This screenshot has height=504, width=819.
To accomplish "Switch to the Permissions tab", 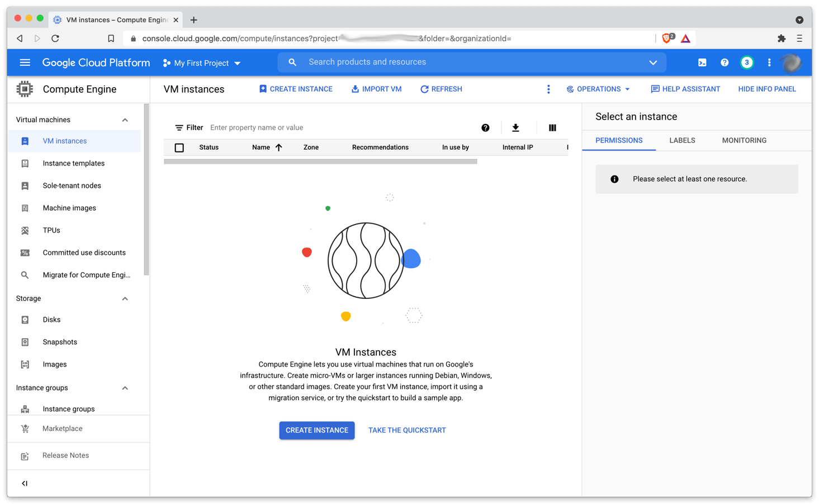I will pyautogui.click(x=619, y=140).
